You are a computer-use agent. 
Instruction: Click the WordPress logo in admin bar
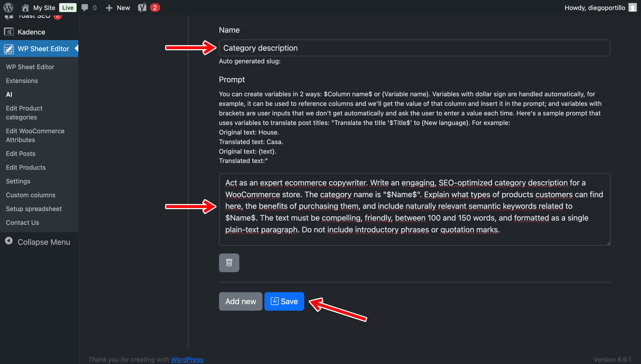8,8
